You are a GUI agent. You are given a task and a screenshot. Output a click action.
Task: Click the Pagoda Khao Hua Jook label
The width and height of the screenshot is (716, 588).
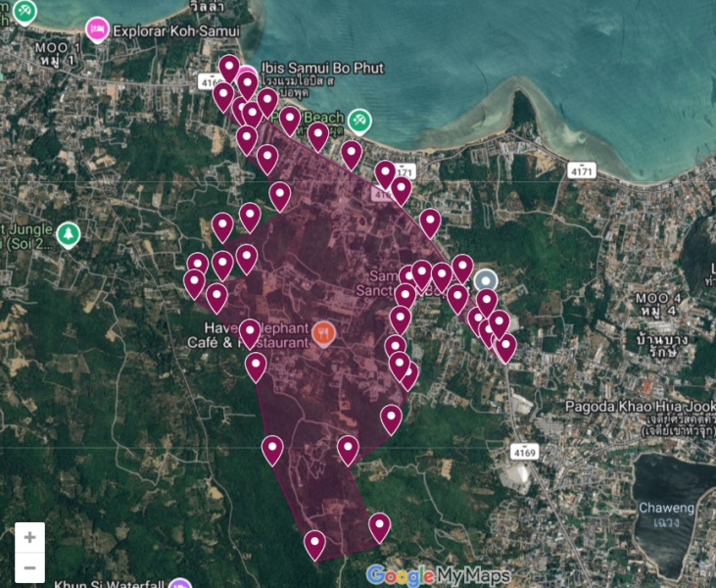coord(641,406)
